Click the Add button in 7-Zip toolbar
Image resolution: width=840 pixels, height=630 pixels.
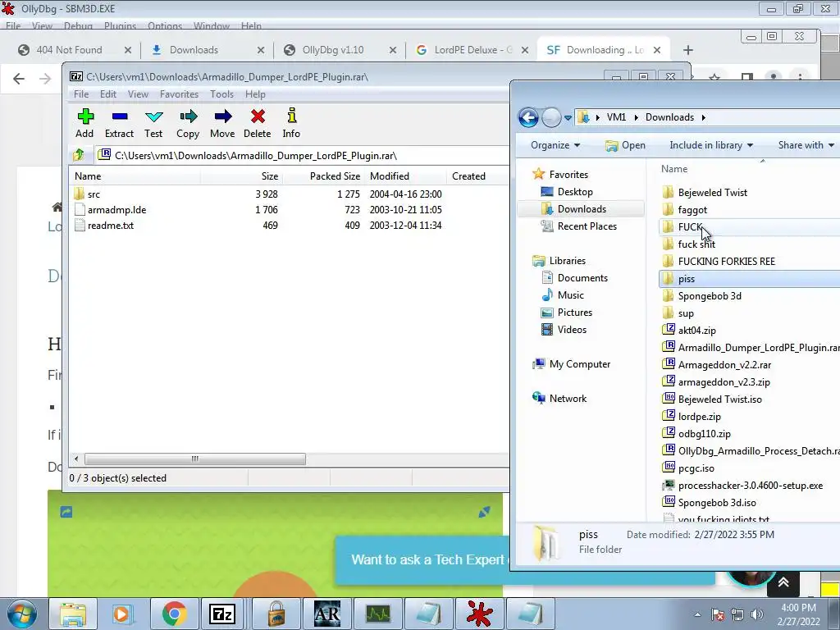[x=84, y=123]
